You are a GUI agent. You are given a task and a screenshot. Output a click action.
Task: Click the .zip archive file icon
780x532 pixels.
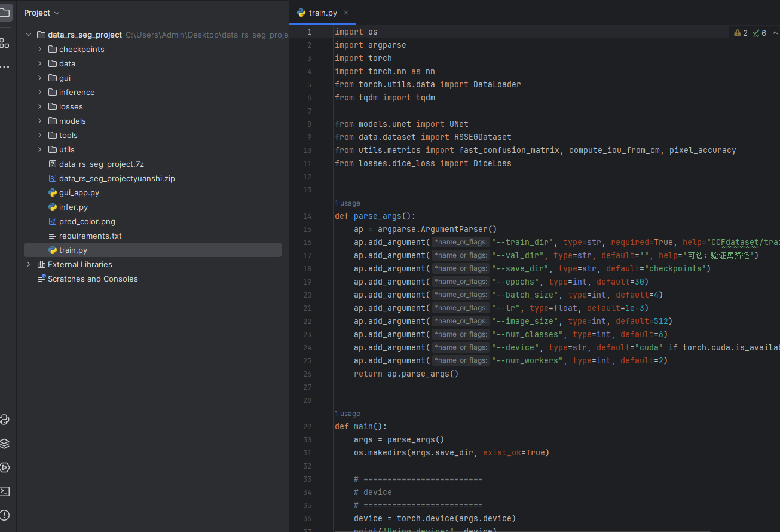pos(53,179)
